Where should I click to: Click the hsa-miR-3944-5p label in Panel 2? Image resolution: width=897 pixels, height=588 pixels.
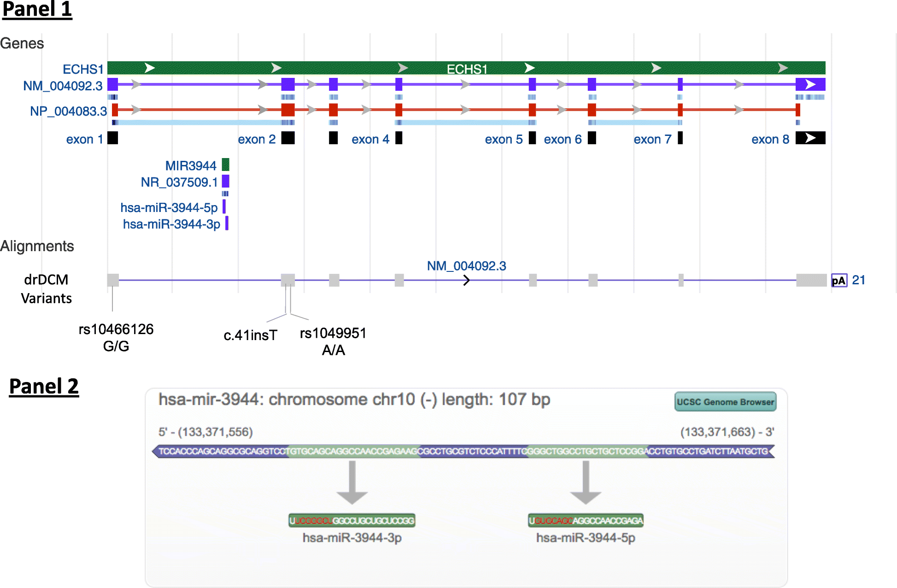[586, 538]
